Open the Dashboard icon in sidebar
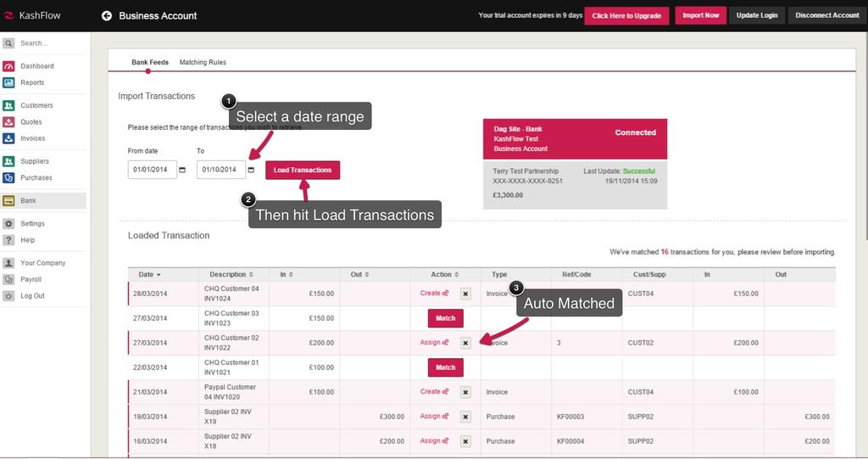 [x=8, y=66]
